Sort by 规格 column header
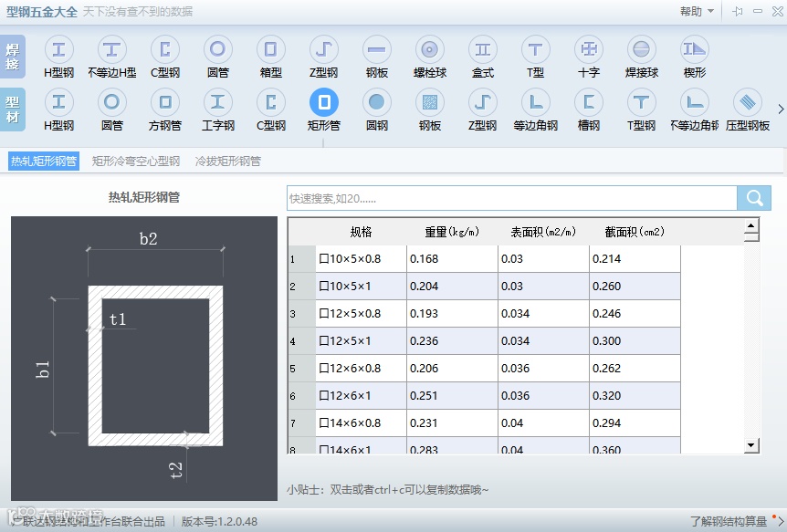 click(361, 232)
